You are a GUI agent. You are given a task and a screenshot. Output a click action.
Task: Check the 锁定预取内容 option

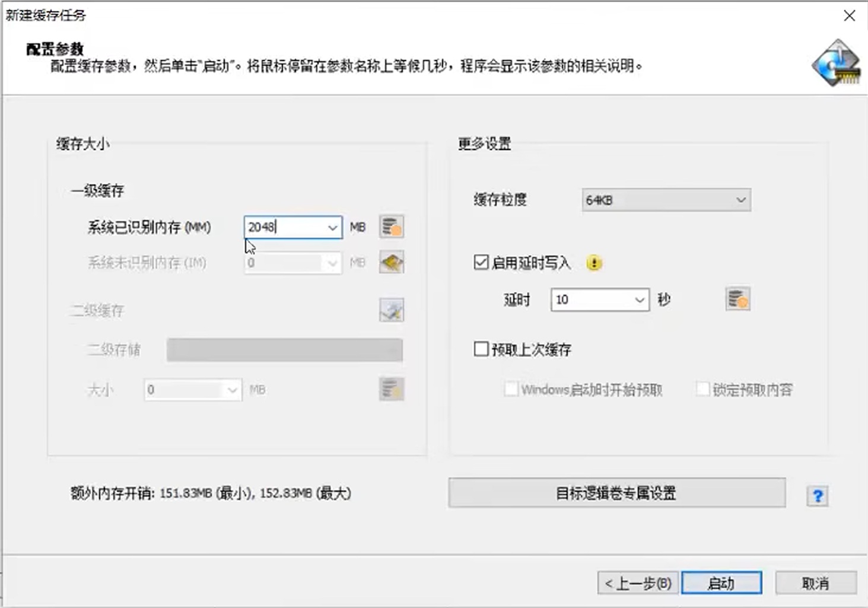tap(703, 389)
